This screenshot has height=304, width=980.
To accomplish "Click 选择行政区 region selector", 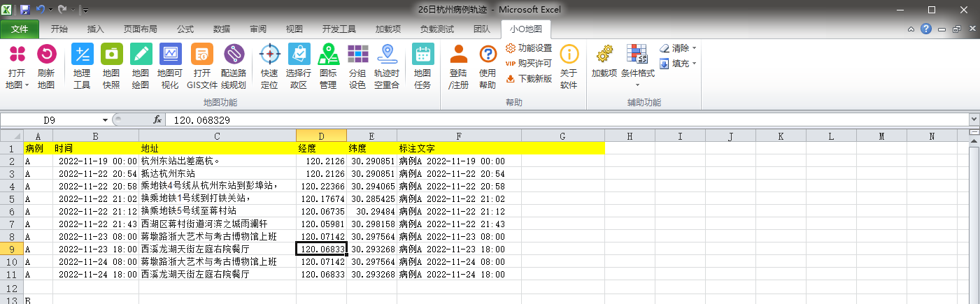I will [299, 66].
